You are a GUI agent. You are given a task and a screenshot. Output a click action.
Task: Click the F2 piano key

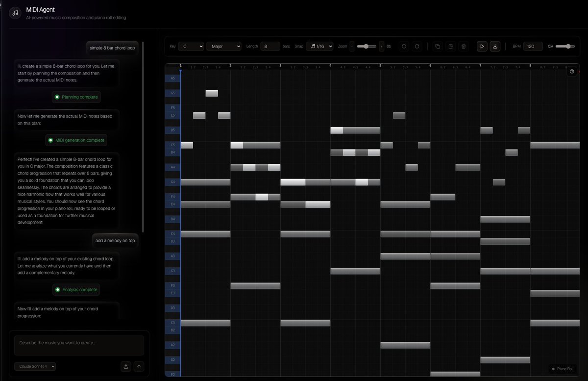click(172, 374)
